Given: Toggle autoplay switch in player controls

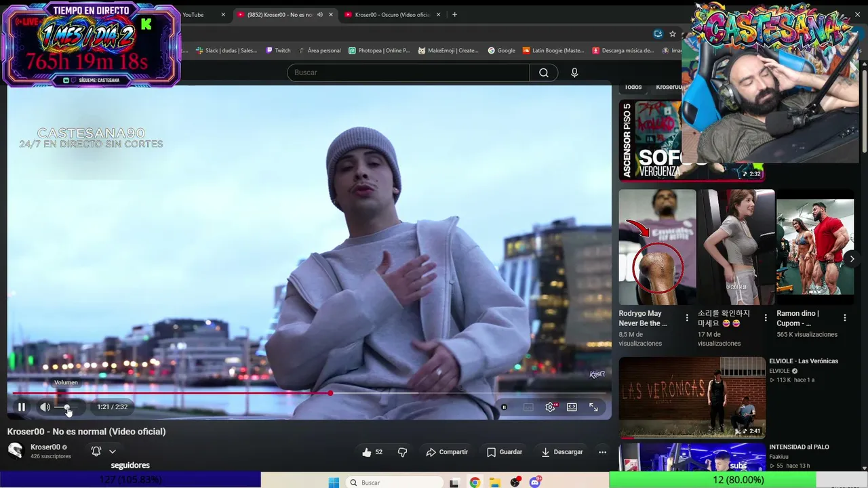Looking at the screenshot, I should click(504, 407).
